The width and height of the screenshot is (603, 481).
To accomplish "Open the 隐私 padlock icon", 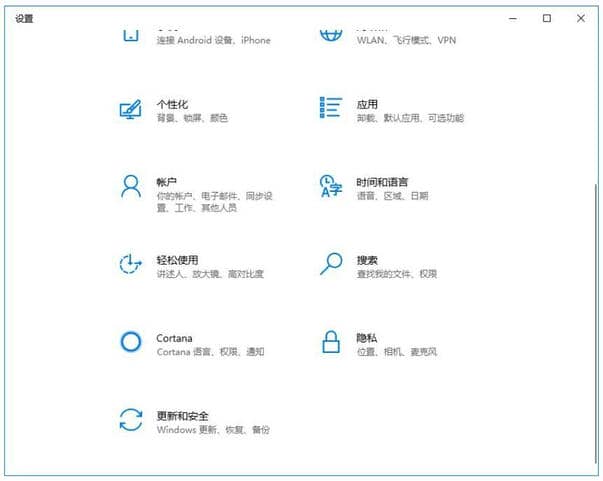I will pyautogui.click(x=331, y=342).
